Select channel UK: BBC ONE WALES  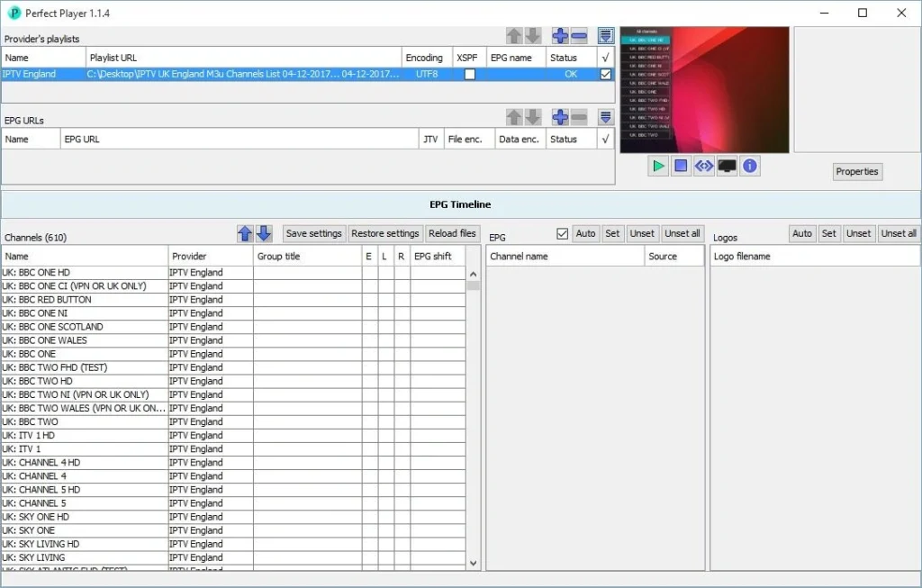point(85,340)
